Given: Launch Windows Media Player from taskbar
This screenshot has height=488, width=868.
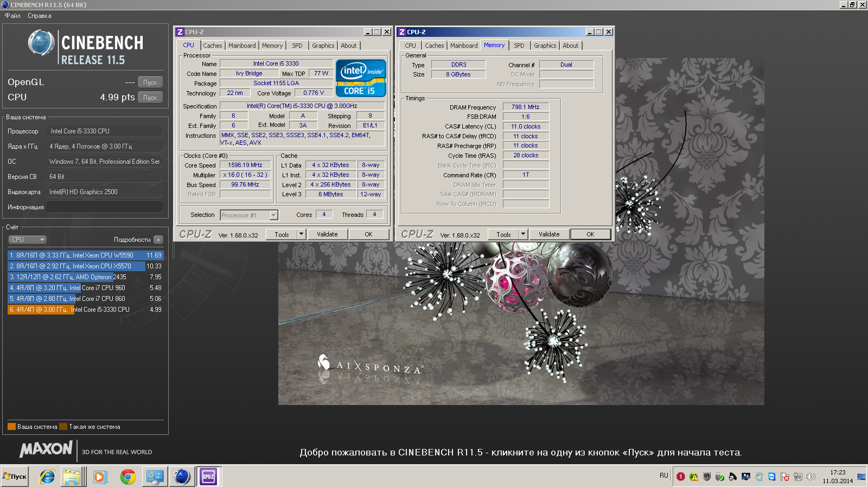Looking at the screenshot, I should 99,477.
